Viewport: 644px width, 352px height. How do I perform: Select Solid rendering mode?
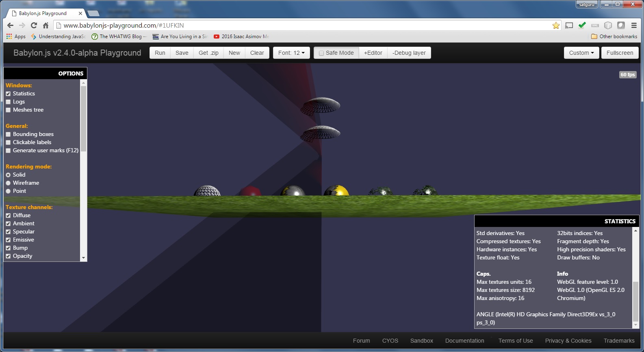tap(8, 175)
